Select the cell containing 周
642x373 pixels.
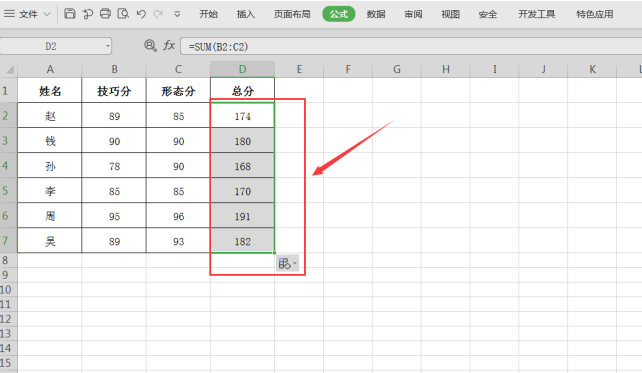50,216
